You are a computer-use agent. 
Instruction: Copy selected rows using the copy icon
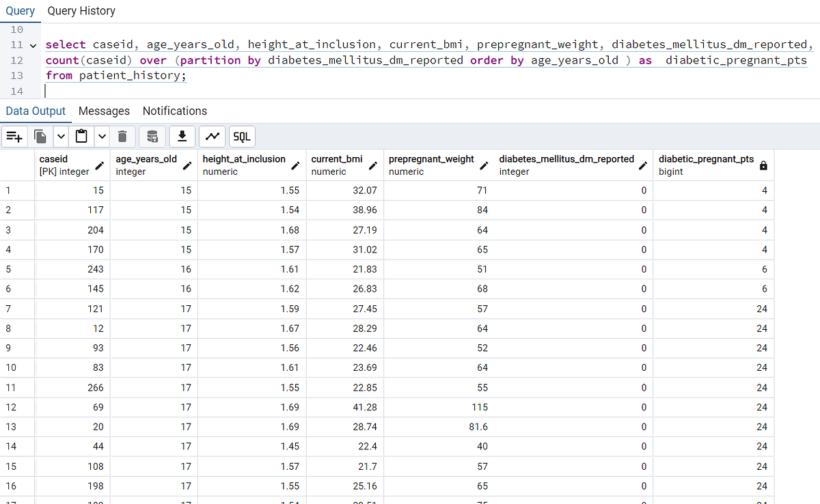[x=40, y=136]
